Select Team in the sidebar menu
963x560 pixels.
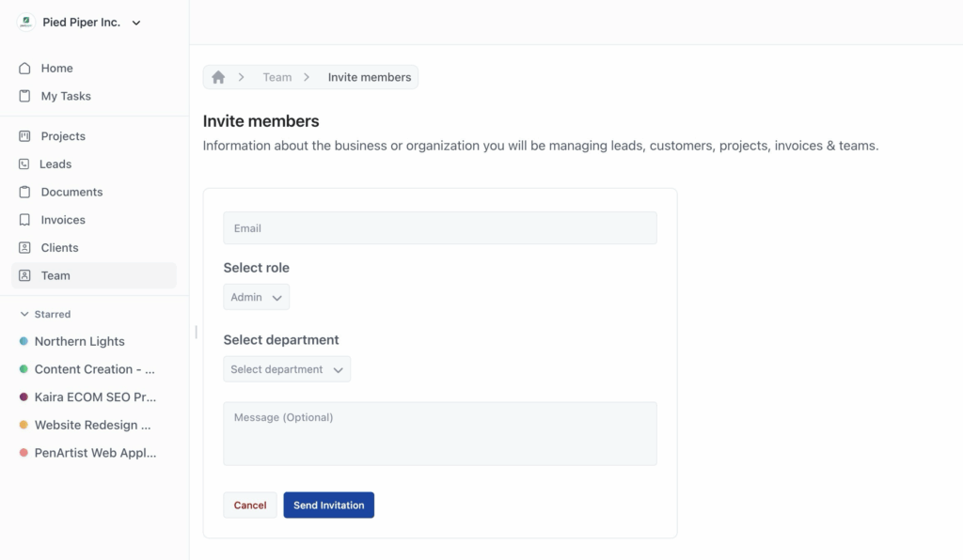pyautogui.click(x=55, y=275)
